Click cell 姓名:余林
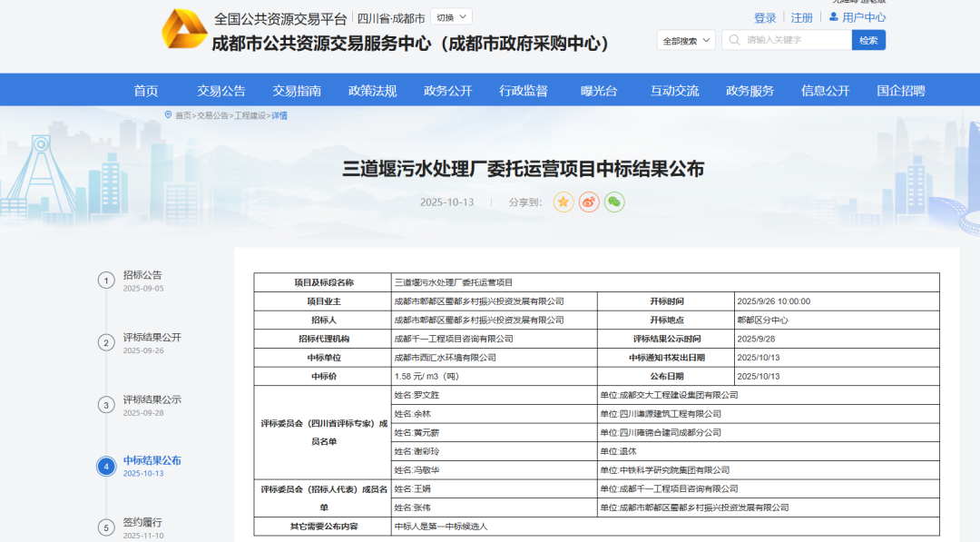The height and width of the screenshot is (542, 980). click(494, 414)
